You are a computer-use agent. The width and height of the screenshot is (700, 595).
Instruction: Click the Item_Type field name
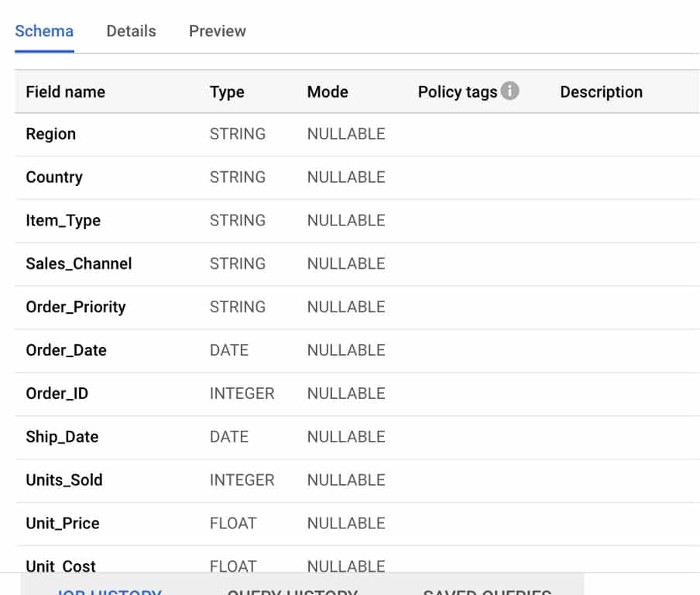click(63, 220)
